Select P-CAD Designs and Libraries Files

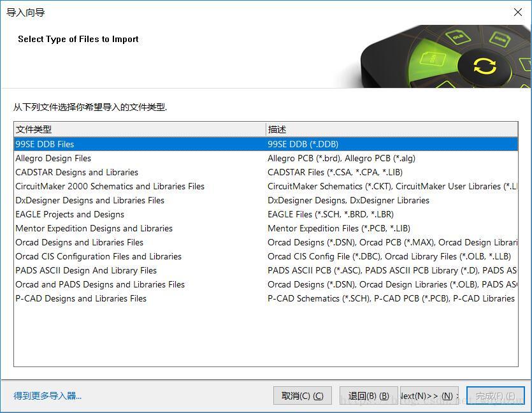pyautogui.click(x=81, y=298)
